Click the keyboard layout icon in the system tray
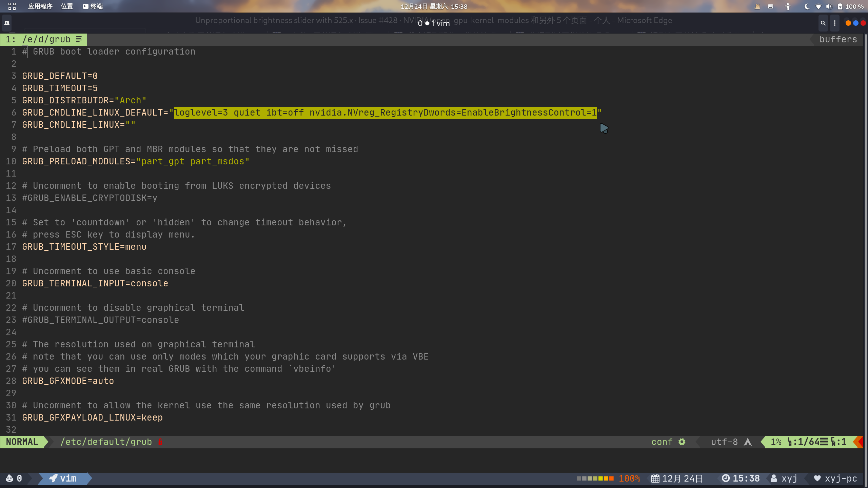Image resolution: width=868 pixels, height=488 pixels. pyautogui.click(x=770, y=6)
